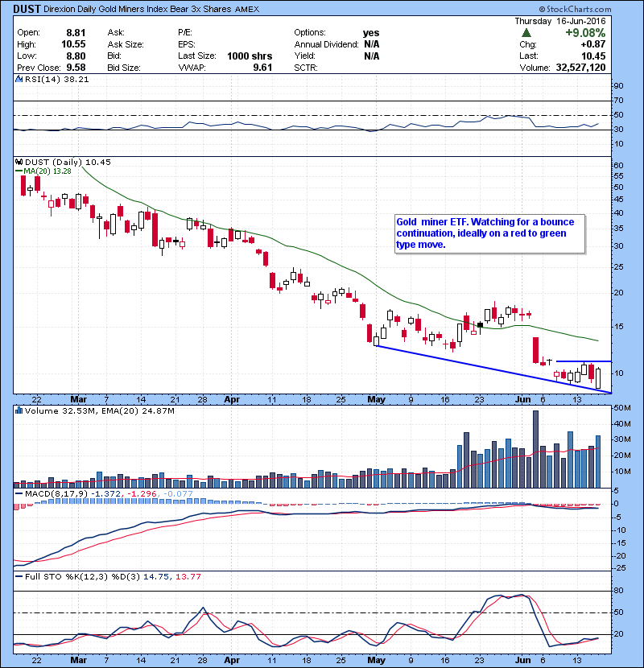This screenshot has height=668, width=644.
Task: Click the Volume value 32,527,120
Action: (580, 68)
